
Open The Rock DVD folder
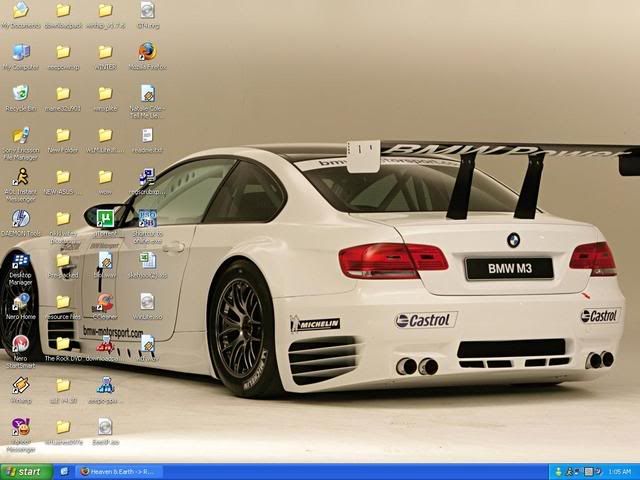63,344
